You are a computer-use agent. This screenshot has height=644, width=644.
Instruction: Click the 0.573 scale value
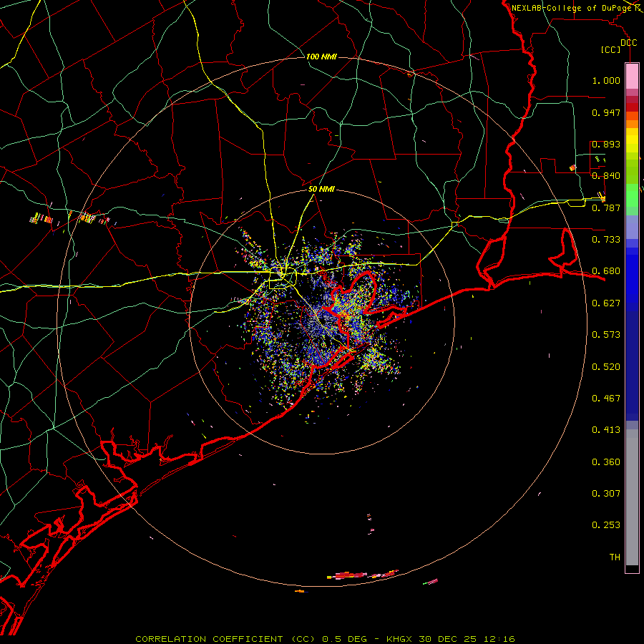click(606, 335)
